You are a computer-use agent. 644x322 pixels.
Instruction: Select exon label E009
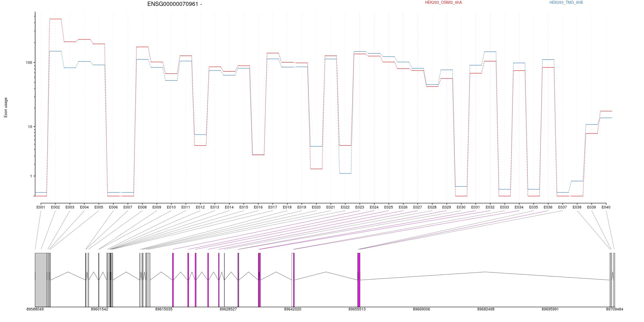tap(157, 207)
